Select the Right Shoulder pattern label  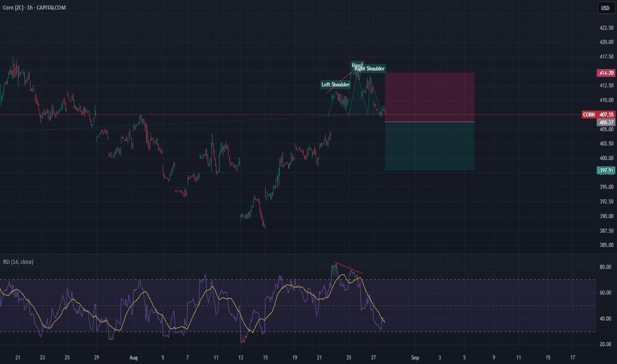point(369,68)
